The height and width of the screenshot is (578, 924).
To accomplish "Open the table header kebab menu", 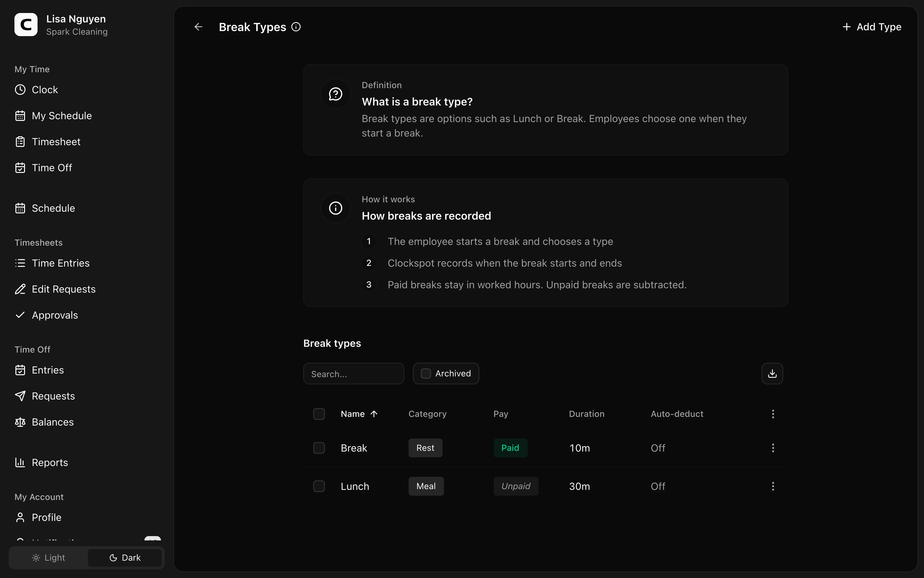I will point(773,414).
